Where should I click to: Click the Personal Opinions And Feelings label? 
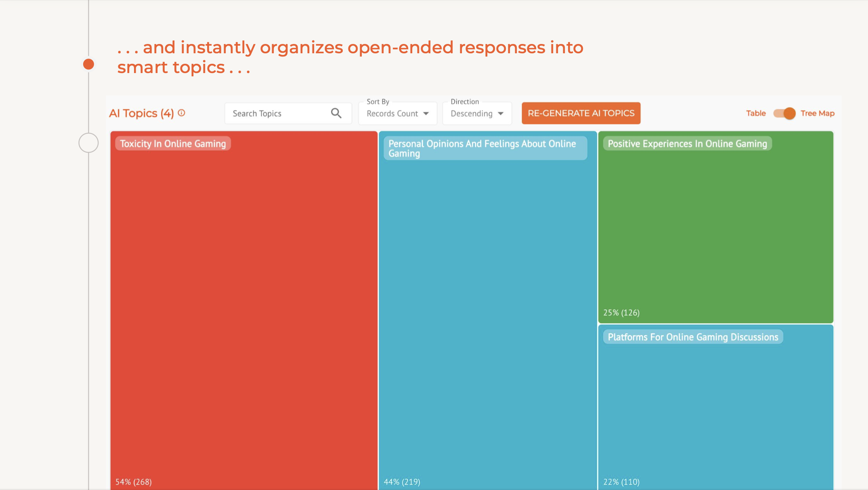pos(484,149)
